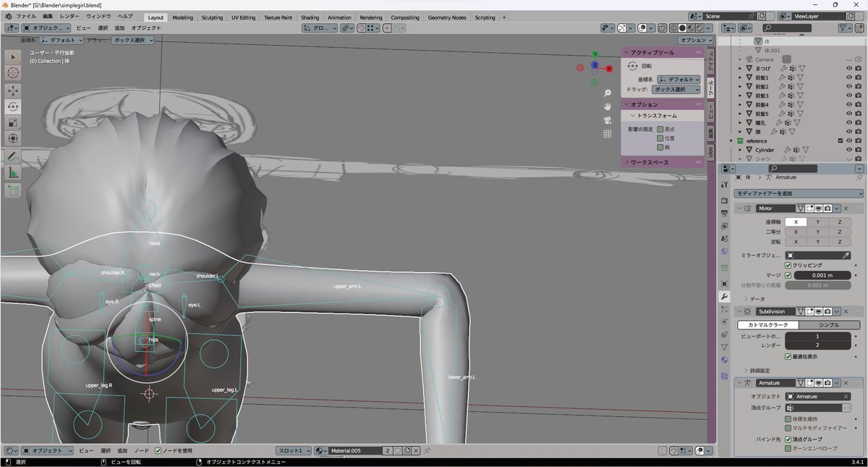Click the green Y axis gizmo ball
The image size is (868, 467).
click(x=595, y=54)
